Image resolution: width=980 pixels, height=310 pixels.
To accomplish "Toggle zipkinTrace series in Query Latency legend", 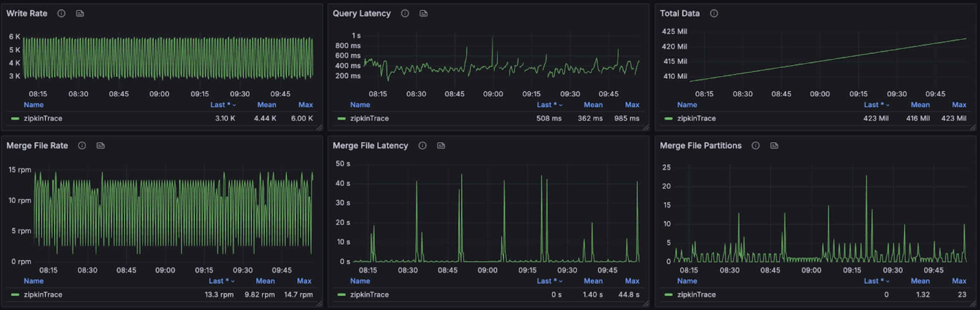I will coord(369,118).
